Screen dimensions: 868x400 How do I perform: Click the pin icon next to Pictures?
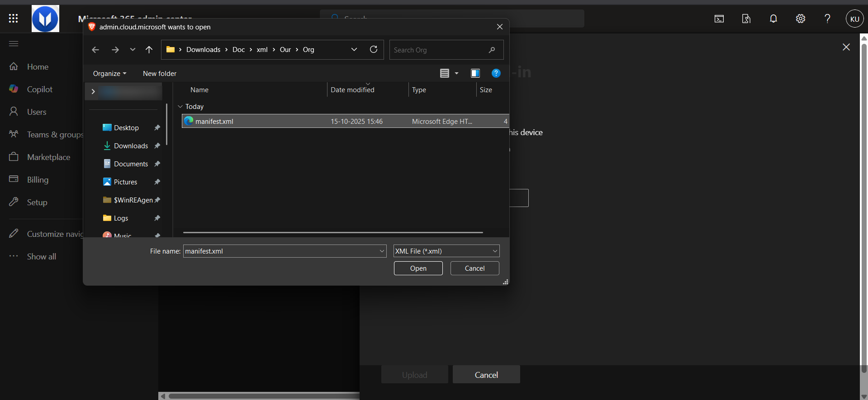pos(157,182)
